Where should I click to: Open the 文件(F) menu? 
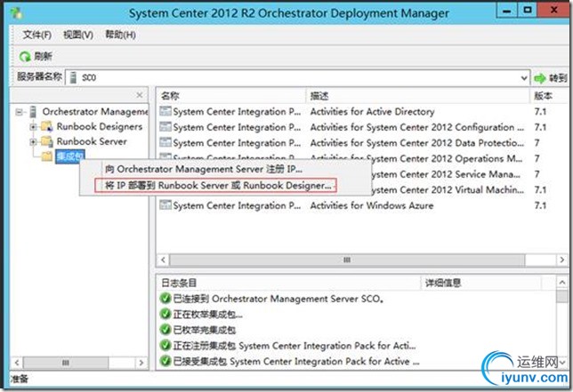click(36, 35)
